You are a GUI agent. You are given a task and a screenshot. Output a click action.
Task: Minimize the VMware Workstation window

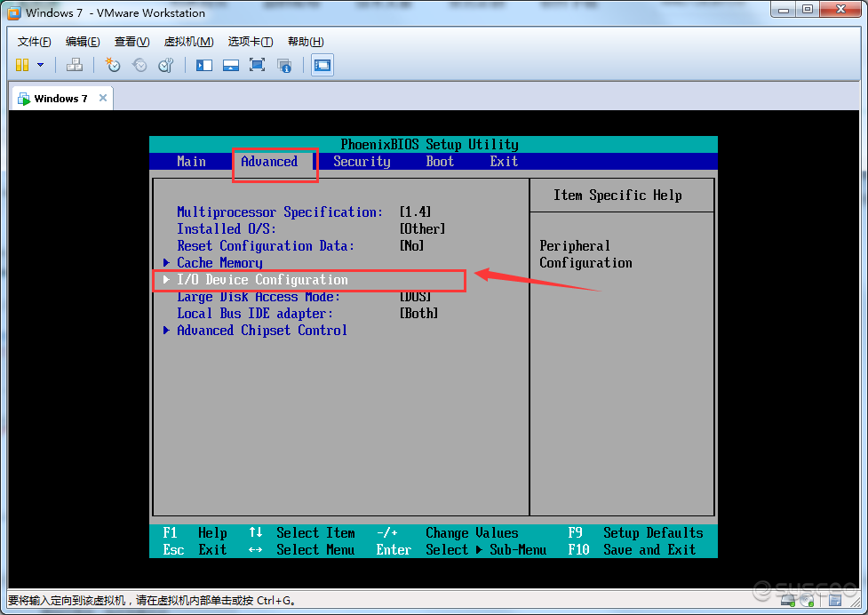(784, 10)
